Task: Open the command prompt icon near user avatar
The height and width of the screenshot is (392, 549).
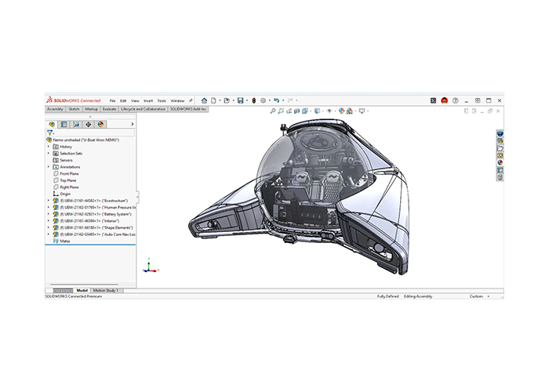Action: pos(434,100)
